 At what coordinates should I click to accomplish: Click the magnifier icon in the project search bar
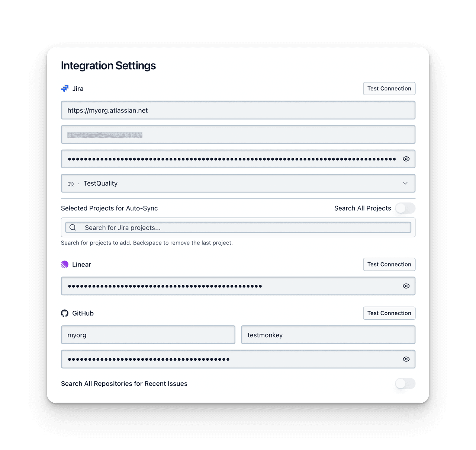point(73,227)
